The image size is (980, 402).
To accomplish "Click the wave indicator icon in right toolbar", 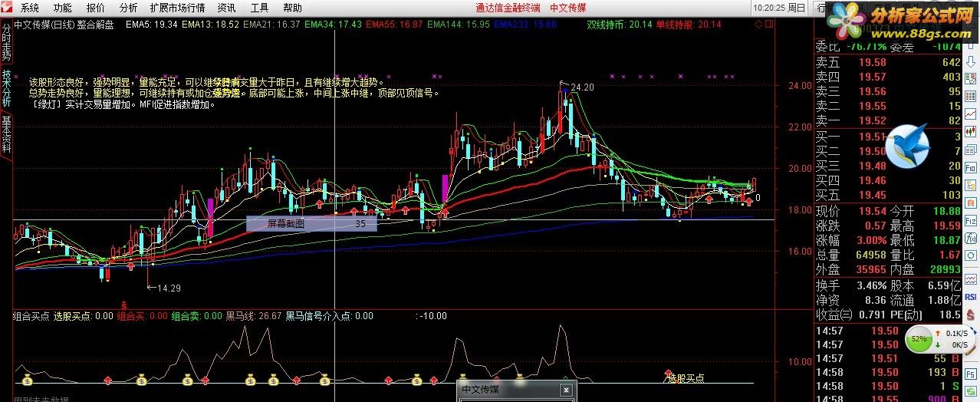I will 971,279.
